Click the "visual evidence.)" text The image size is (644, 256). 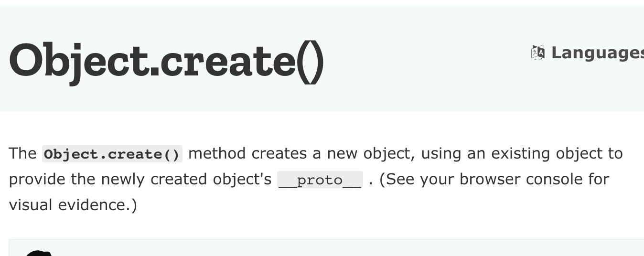tap(73, 205)
